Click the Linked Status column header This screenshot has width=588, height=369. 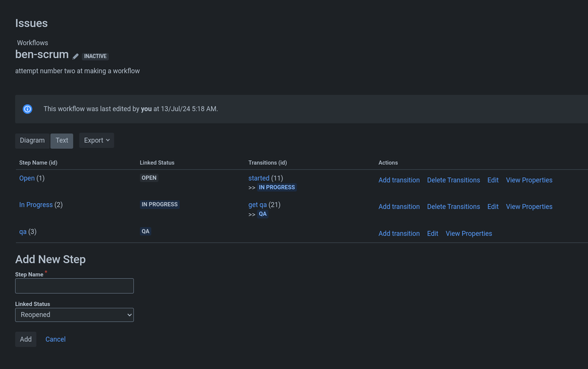click(x=157, y=163)
